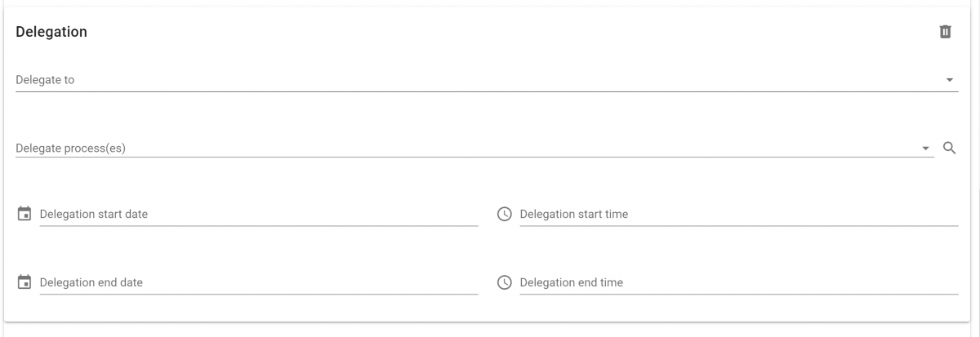Click the 'Delegation start time' placeholder text
Viewport: 980px width, 337px height.
tap(573, 214)
